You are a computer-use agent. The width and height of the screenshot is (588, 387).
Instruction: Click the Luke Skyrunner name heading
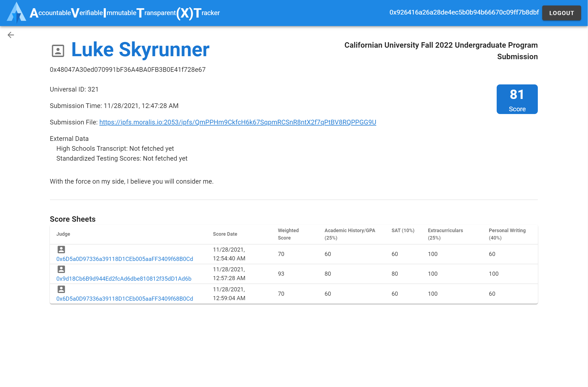point(140,50)
